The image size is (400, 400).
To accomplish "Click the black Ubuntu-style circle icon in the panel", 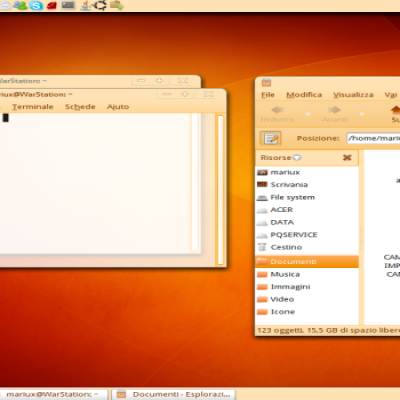I will tap(100, 5).
